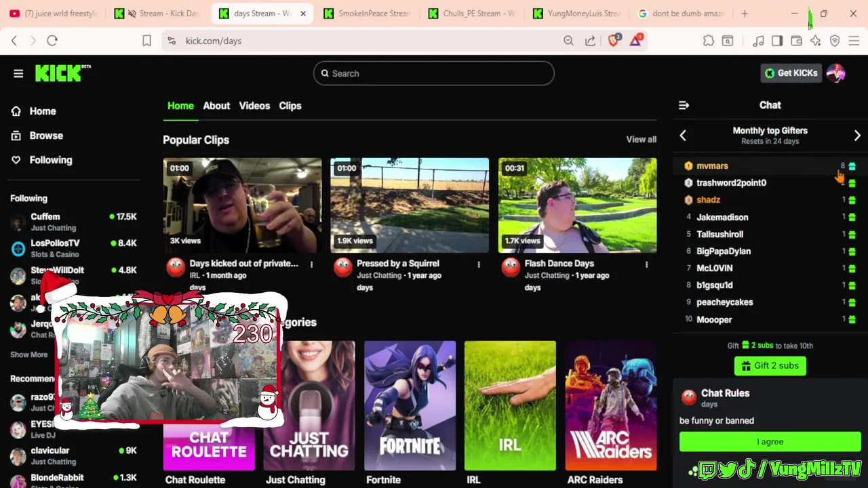Image resolution: width=868 pixels, height=488 pixels.
Task: Open Brave Shields icon
Action: (x=614, y=41)
